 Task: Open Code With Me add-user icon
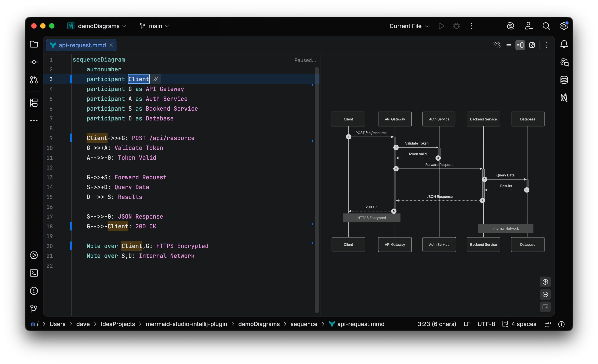pos(528,26)
